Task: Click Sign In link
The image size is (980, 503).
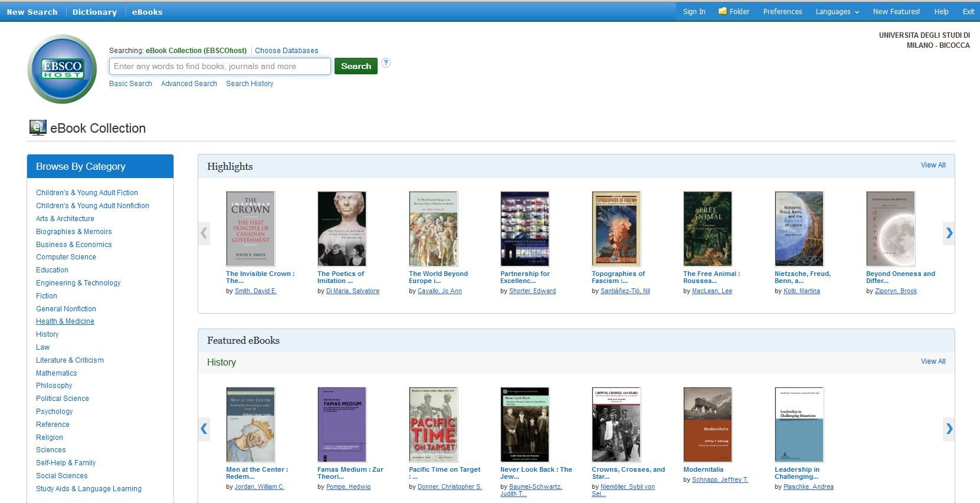Action: 694,12
